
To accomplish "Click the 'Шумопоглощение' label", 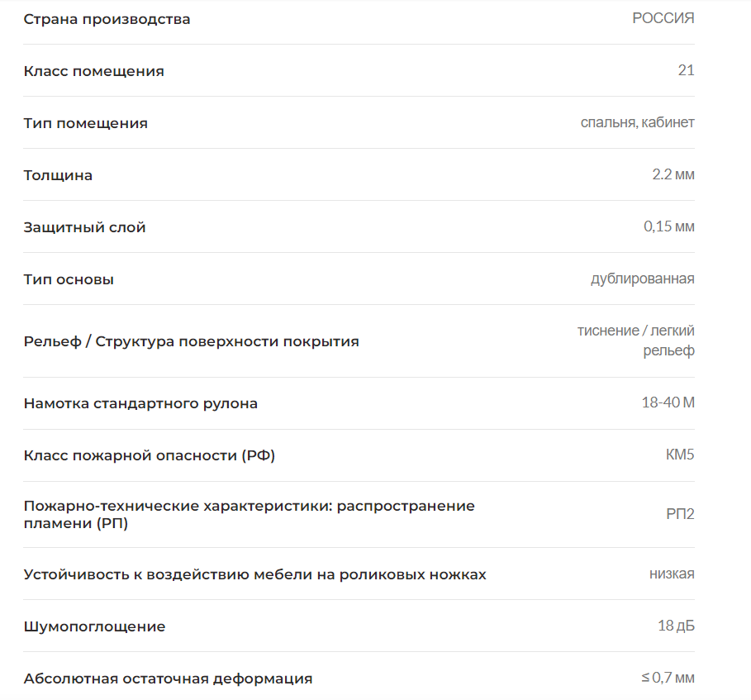I will point(94,626).
